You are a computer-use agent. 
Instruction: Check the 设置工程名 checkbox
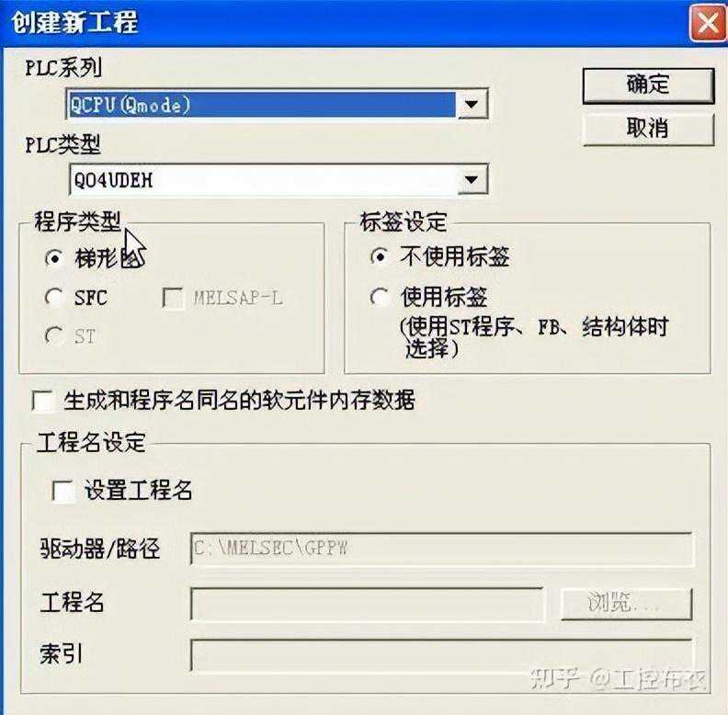point(63,491)
